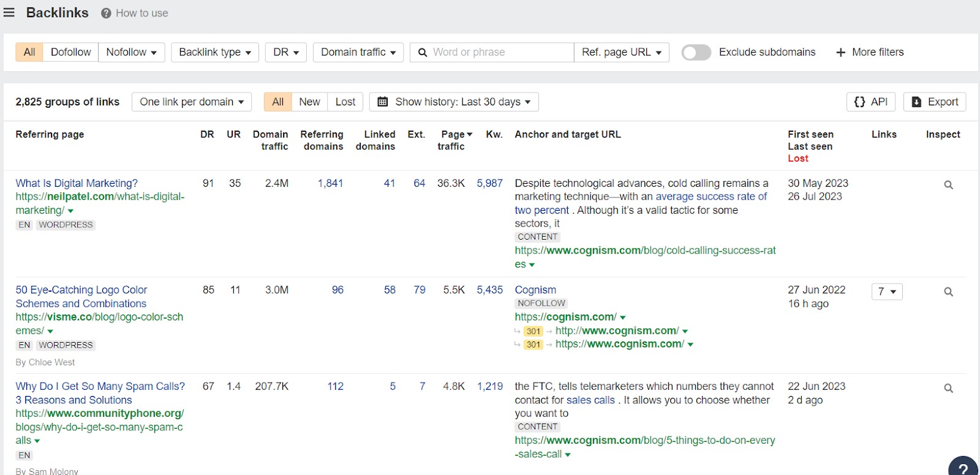Switch to the Lost backlinks tab
This screenshot has height=475, width=980.
(345, 102)
